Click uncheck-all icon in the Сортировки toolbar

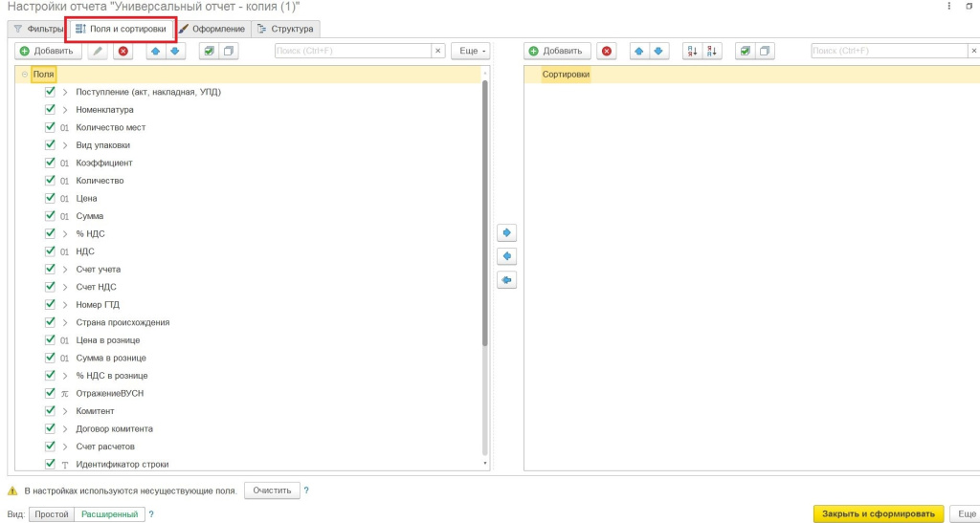(x=764, y=51)
